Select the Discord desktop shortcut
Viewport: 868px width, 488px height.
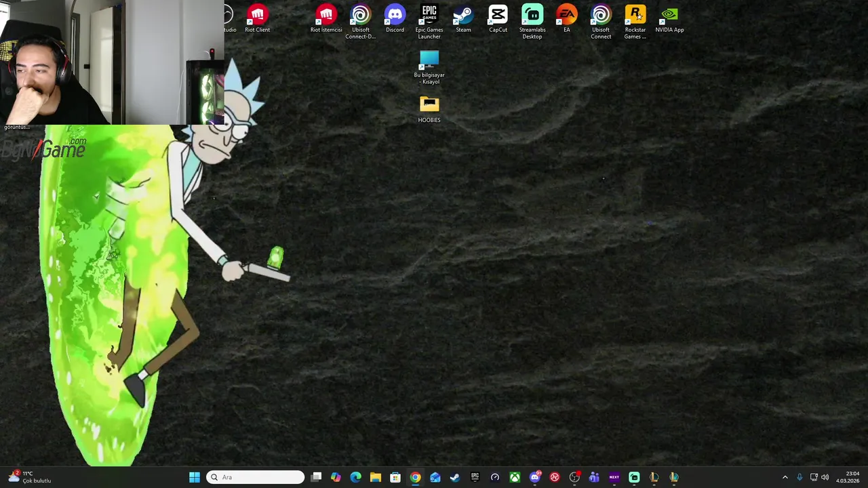click(395, 19)
